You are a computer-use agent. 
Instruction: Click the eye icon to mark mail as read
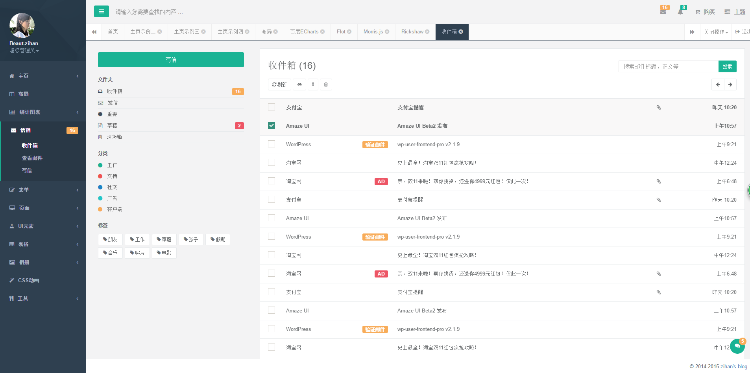tap(300, 85)
